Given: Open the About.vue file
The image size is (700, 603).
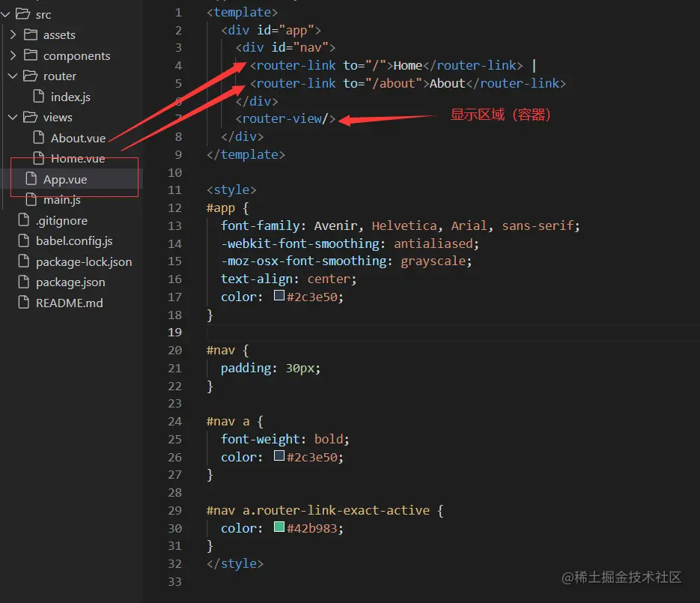Looking at the screenshot, I should pos(78,138).
